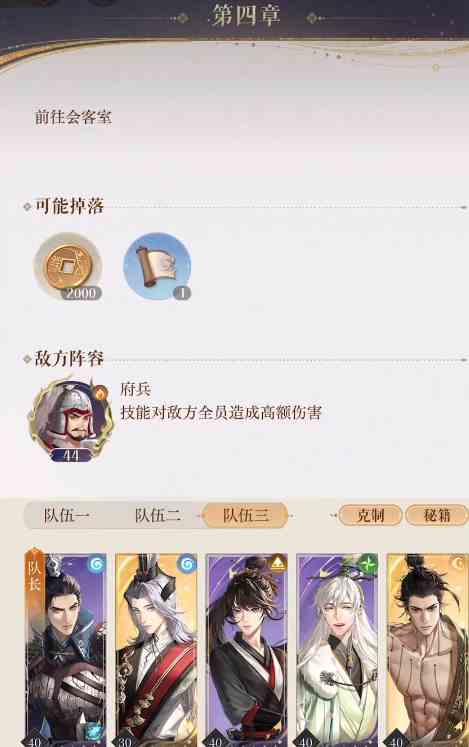Image resolution: width=469 pixels, height=747 pixels.
Task: Select the ponytail character in black robe
Action: (x=247, y=650)
